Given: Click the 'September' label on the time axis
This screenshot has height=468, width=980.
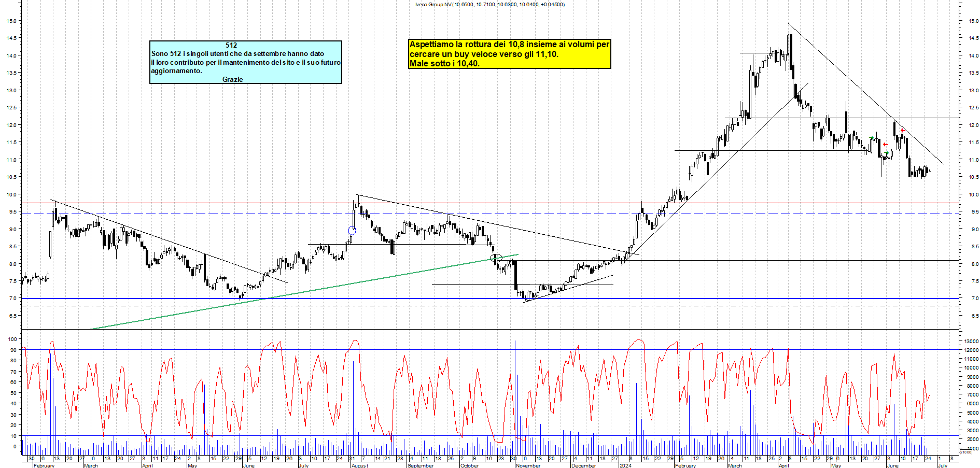Looking at the screenshot, I should (x=420, y=465).
